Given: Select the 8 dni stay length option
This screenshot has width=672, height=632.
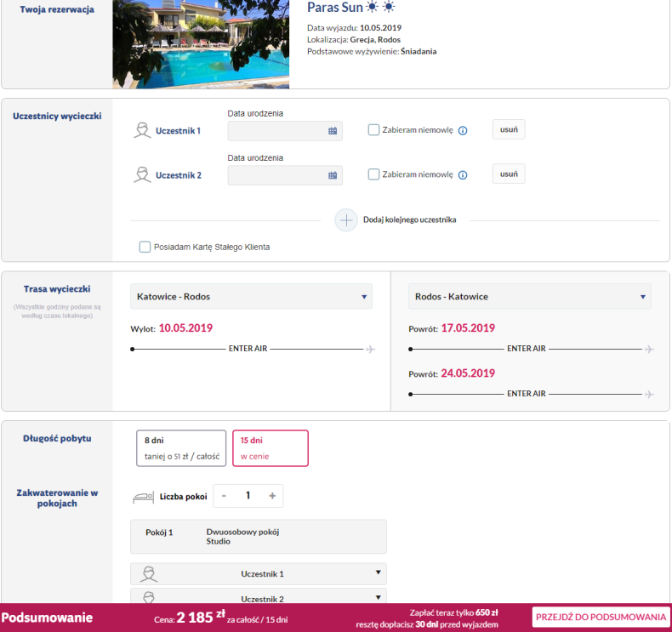Looking at the screenshot, I should click(181, 448).
